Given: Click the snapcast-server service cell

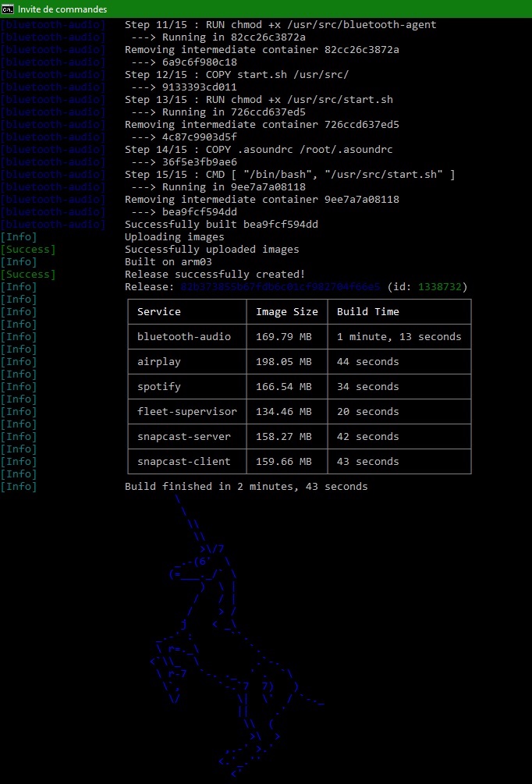Looking at the screenshot, I should tap(184, 437).
